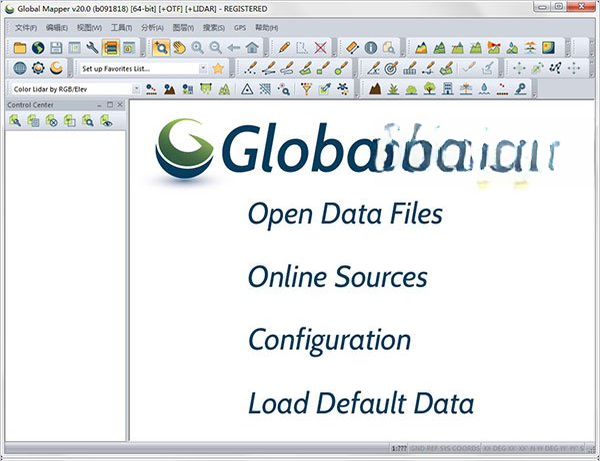This screenshot has width=600, height=461.
Task: Click the Zoom Out magnifier icon
Action: (x=215, y=48)
